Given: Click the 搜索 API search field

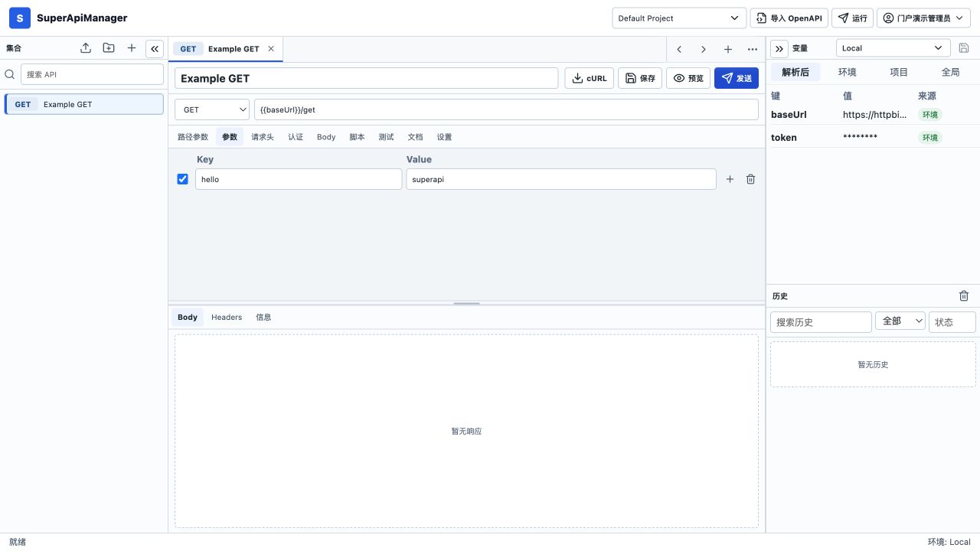Looking at the screenshot, I should pos(92,74).
